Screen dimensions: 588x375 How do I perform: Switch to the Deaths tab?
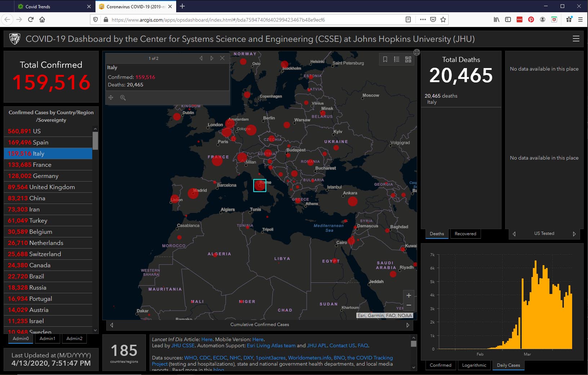point(437,234)
